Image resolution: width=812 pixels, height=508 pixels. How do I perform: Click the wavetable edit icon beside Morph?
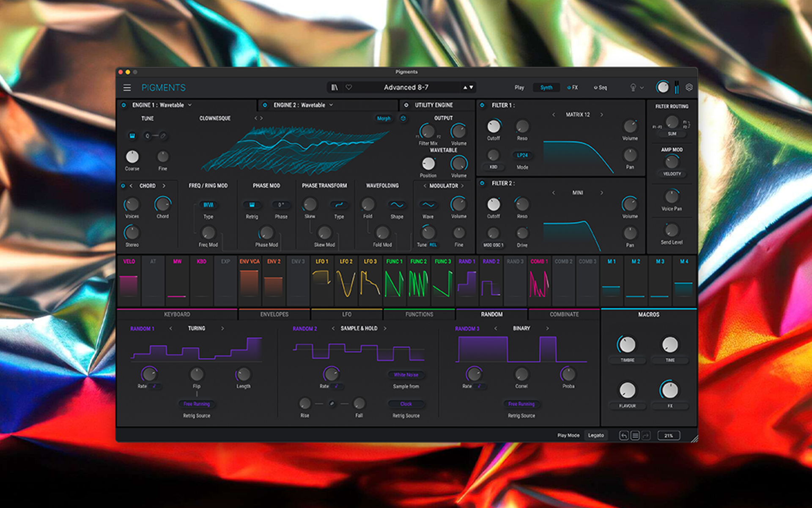coord(403,119)
